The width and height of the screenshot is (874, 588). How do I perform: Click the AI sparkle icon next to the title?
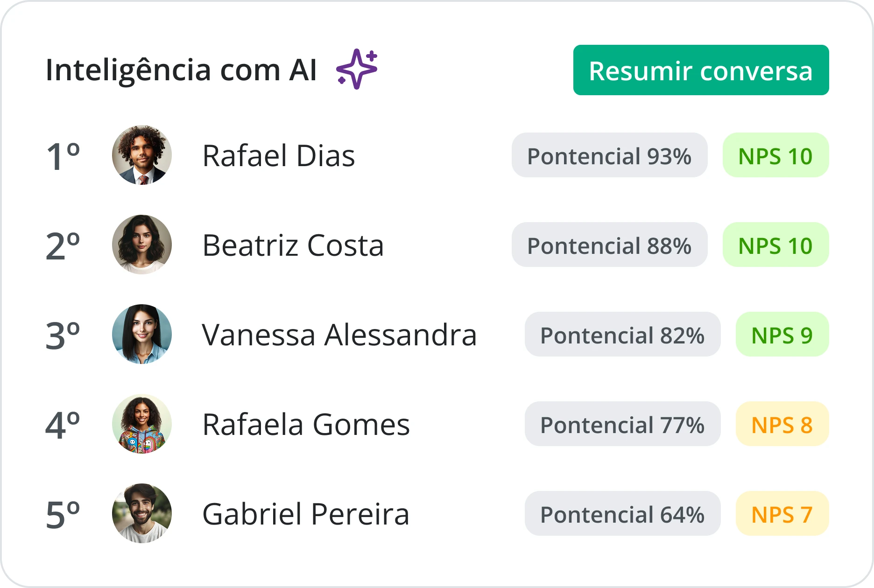[x=356, y=69]
